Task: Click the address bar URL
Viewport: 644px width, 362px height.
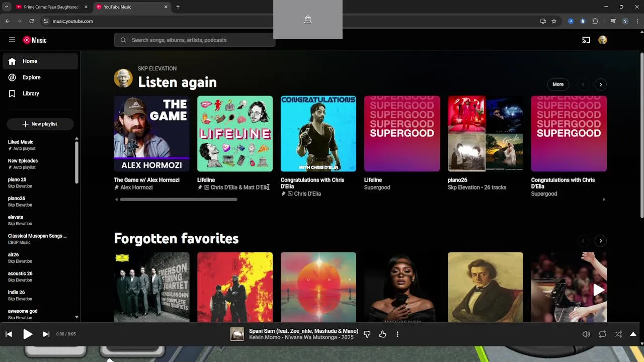Action: (x=72, y=21)
